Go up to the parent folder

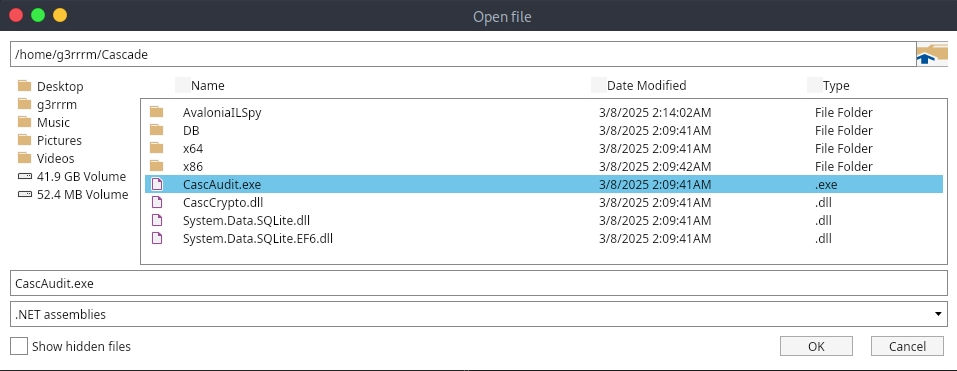pos(931,54)
